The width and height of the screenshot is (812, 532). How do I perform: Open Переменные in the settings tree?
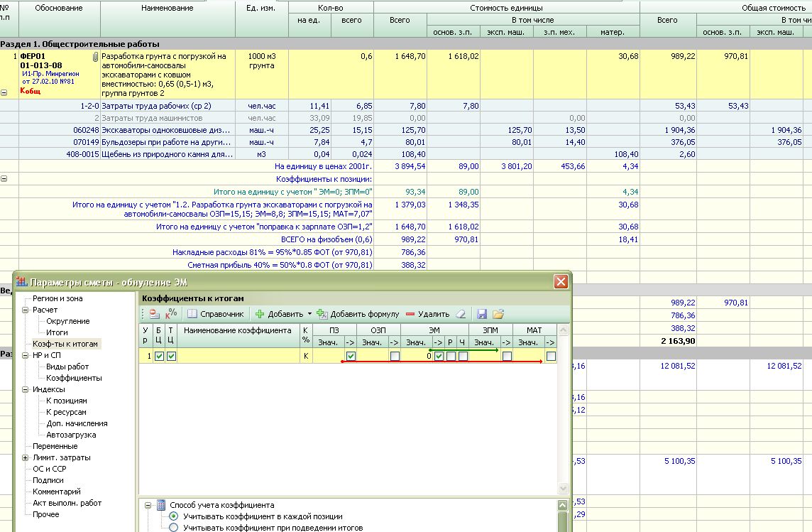point(55,446)
